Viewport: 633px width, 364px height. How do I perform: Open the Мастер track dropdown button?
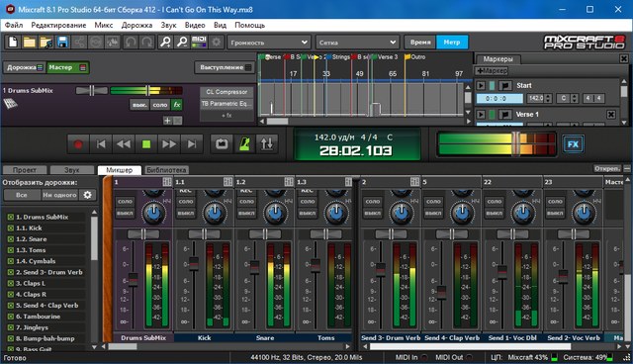pyautogui.click(x=67, y=67)
